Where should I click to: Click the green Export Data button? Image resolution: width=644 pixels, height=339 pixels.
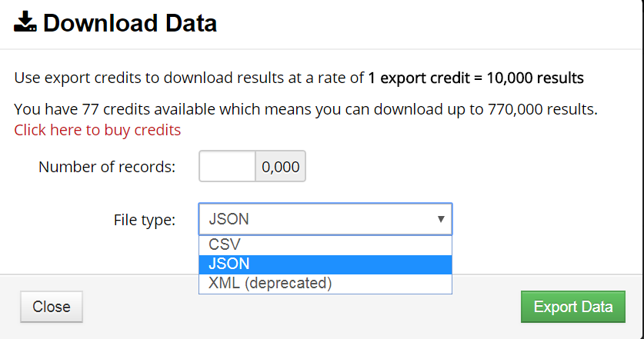573,307
